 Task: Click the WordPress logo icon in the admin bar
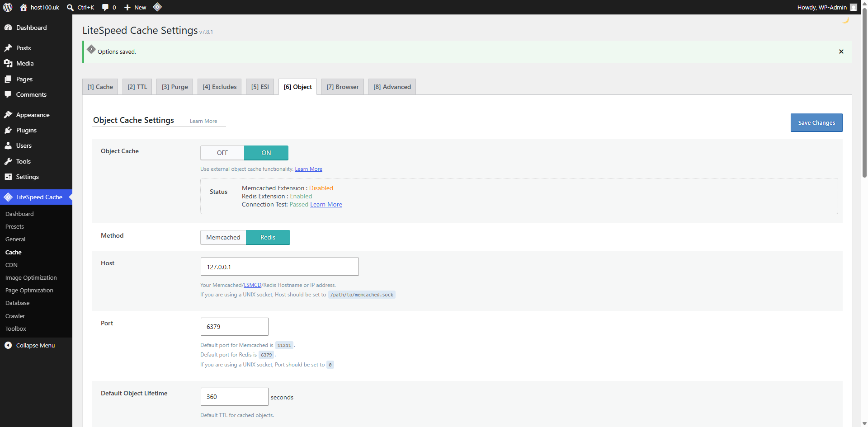point(8,7)
